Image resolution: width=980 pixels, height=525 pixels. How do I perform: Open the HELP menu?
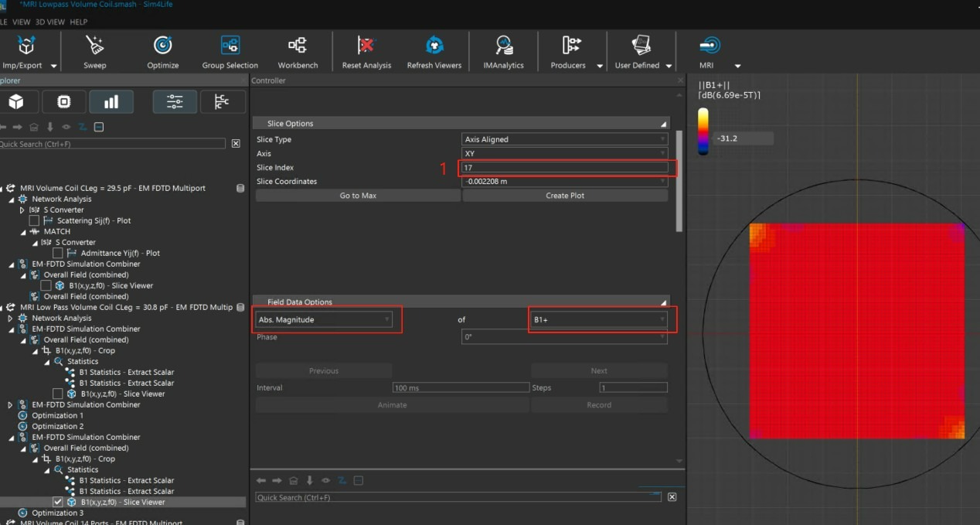[x=79, y=22]
